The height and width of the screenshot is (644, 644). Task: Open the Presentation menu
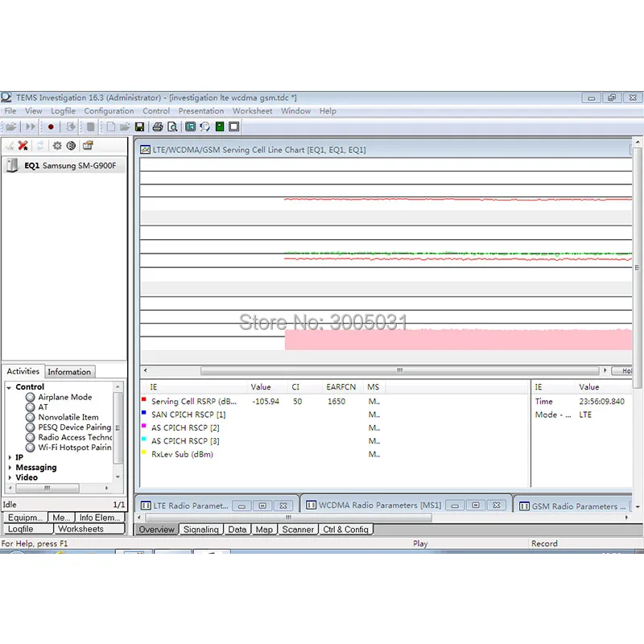click(x=200, y=111)
